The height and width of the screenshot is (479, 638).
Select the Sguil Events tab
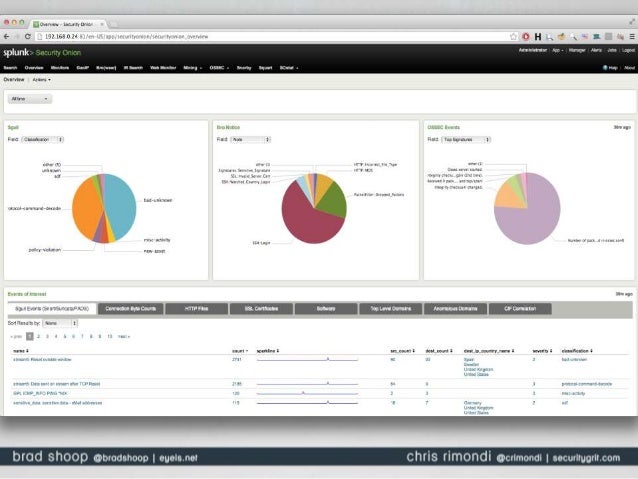tap(52, 309)
